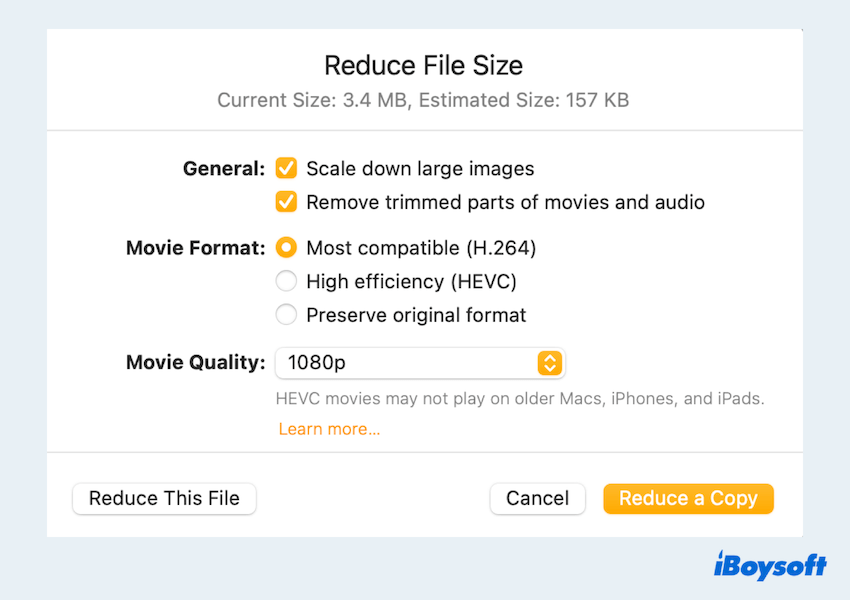The height and width of the screenshot is (600, 850).
Task: Click the "Remove trimmed parts" label text
Action: click(x=505, y=202)
